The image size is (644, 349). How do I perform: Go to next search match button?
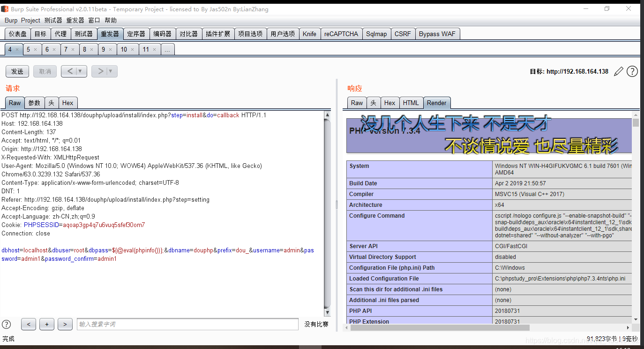click(x=65, y=324)
